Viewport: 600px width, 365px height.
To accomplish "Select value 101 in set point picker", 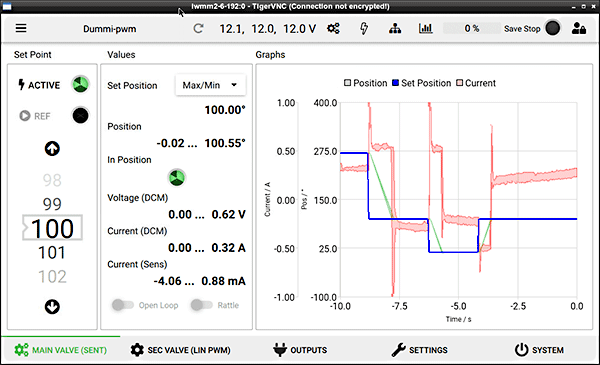I will tap(52, 253).
